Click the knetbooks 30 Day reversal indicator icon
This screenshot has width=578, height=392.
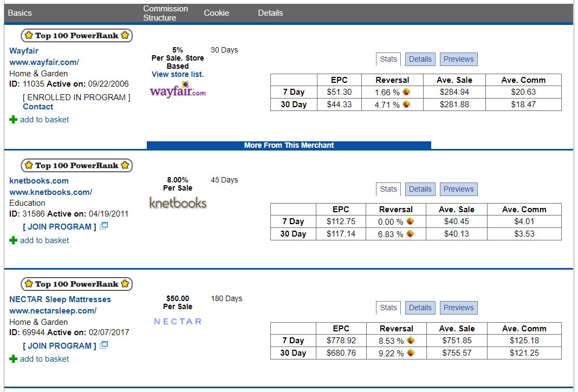(x=411, y=234)
